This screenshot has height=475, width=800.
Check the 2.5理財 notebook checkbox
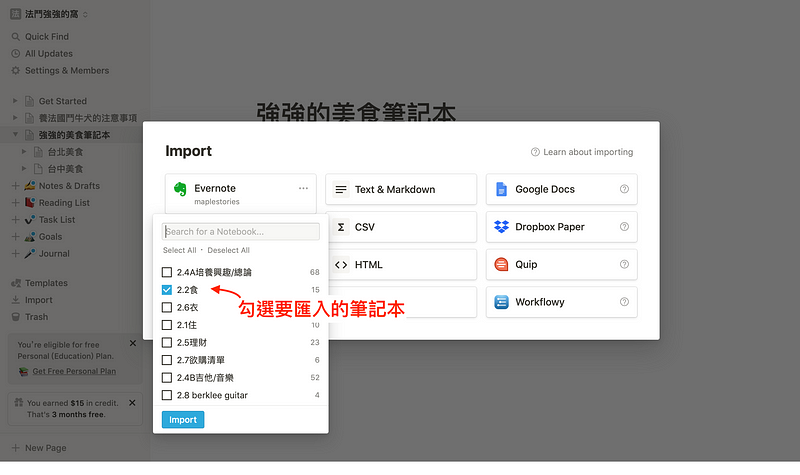167,342
